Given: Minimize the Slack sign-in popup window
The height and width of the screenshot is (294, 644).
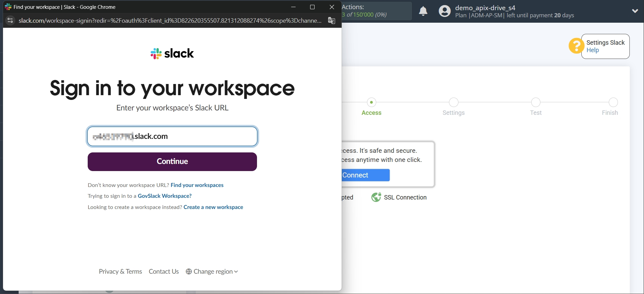Looking at the screenshot, I should (294, 7).
